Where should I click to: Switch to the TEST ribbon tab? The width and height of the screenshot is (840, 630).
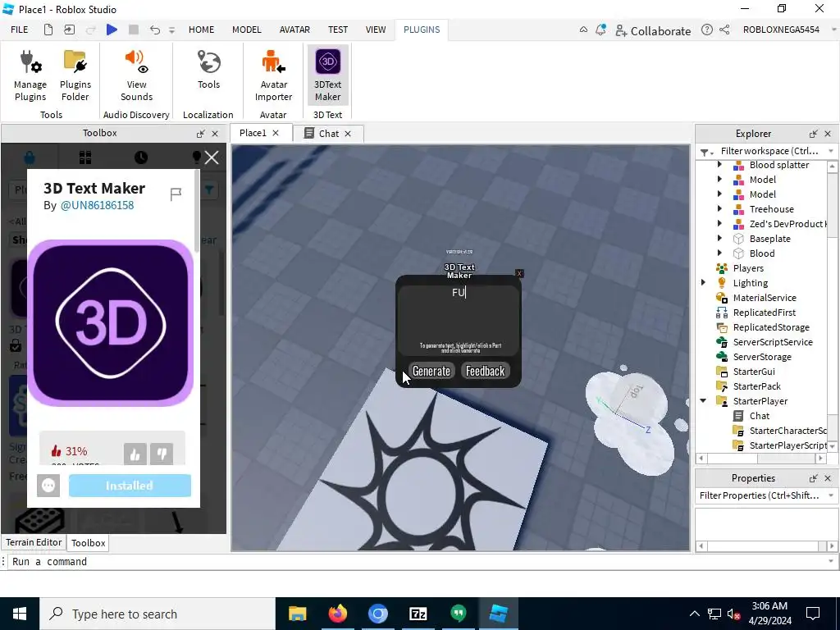pos(337,30)
